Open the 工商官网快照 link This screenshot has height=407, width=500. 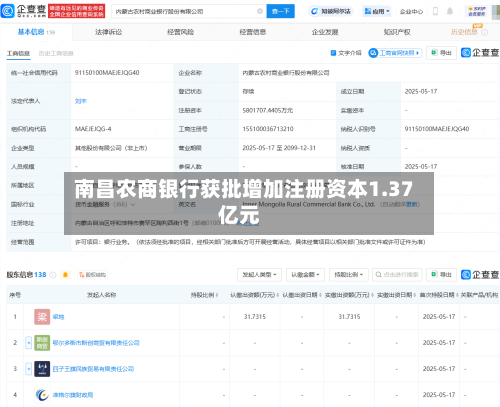(395, 53)
